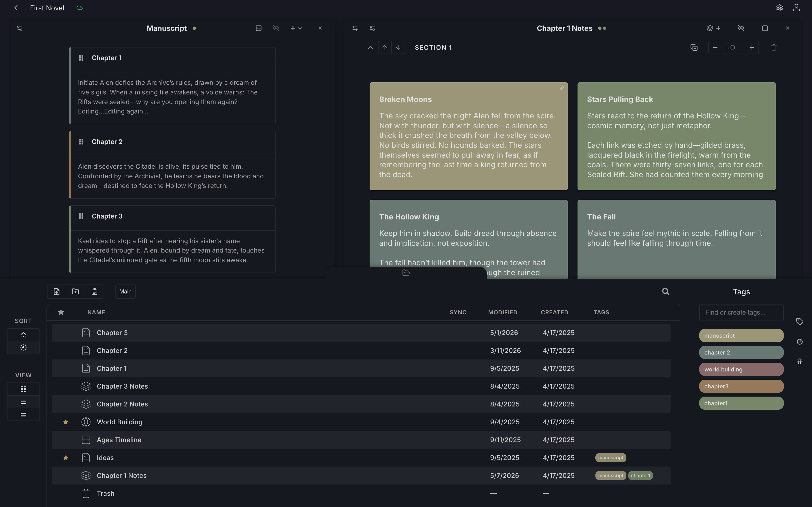The width and height of the screenshot is (812, 507).
Task: Create a new document in the file browser
Action: coord(57,292)
